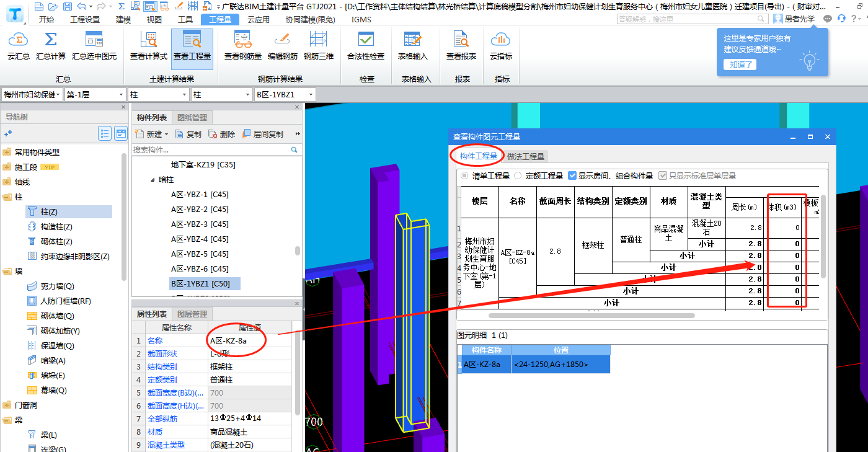The image size is (868, 452).
Task: Collapse 暗柱 group in component list
Action: (x=153, y=180)
